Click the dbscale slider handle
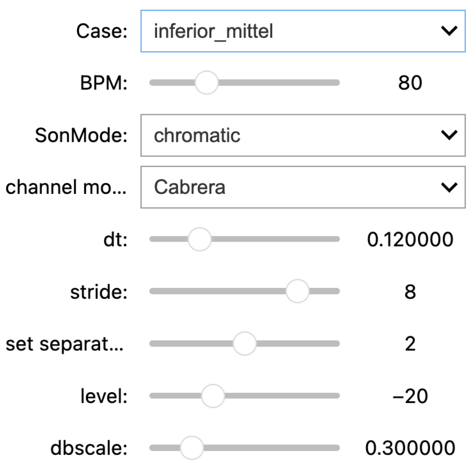The height and width of the screenshot is (467, 476). [x=192, y=448]
